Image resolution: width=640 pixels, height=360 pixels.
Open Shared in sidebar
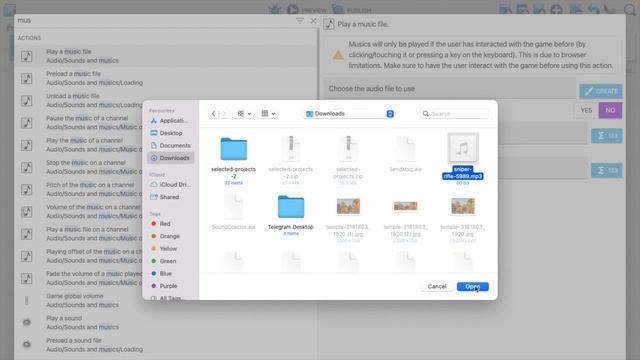[165, 197]
